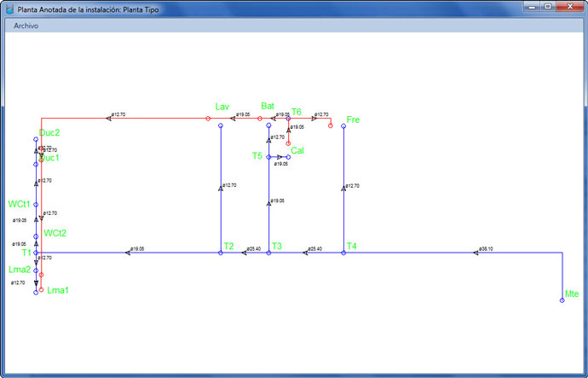Click the Mte node circle
The width and height of the screenshot is (588, 378).
coord(562,300)
